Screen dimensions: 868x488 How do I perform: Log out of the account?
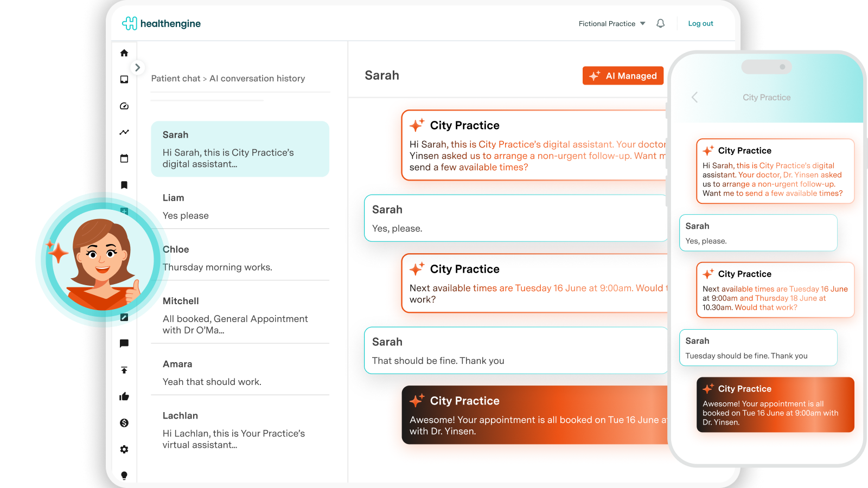point(700,24)
